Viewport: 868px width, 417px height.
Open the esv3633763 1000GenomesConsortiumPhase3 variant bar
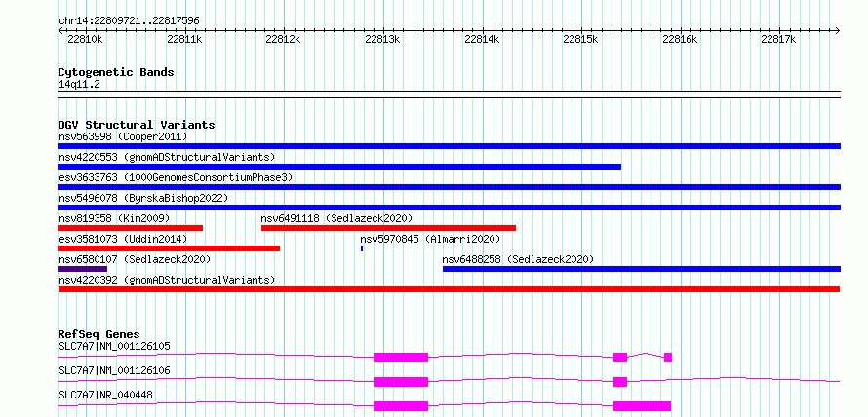click(x=449, y=187)
